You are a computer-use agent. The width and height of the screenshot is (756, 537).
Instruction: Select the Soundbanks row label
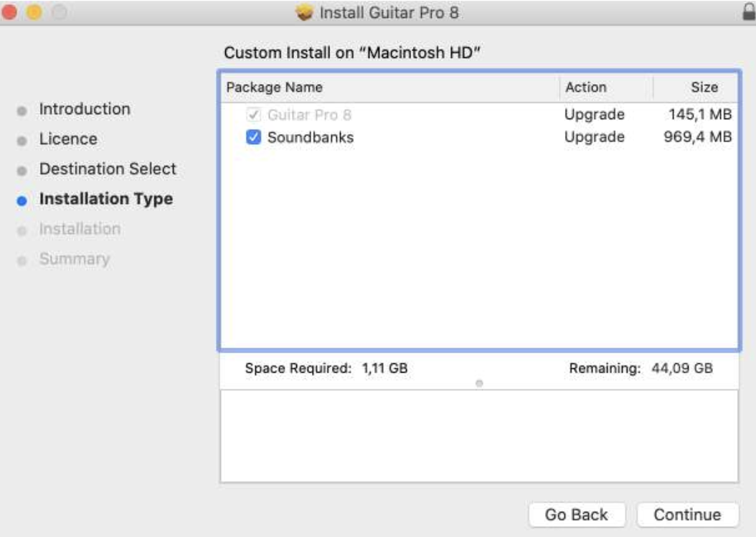(x=310, y=137)
